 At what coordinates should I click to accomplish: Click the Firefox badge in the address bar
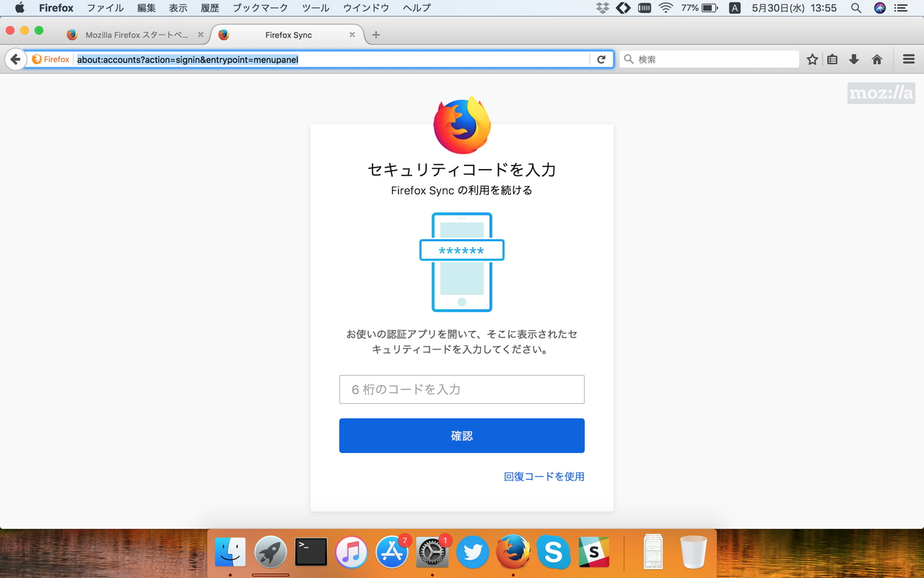click(x=50, y=59)
